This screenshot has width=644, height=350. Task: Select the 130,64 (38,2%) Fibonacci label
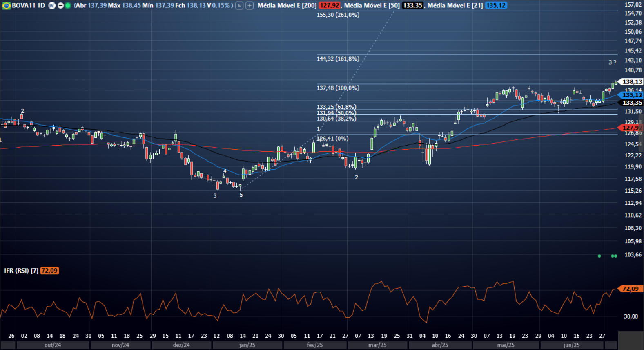336,119
